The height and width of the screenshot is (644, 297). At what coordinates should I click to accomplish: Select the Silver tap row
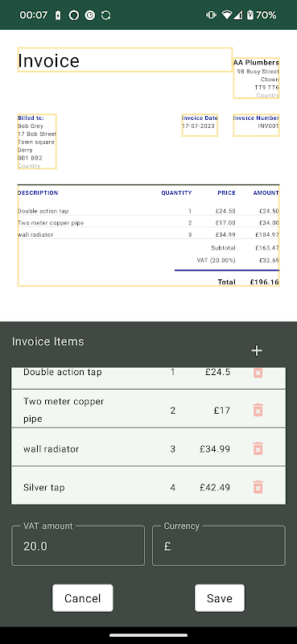pos(148,485)
